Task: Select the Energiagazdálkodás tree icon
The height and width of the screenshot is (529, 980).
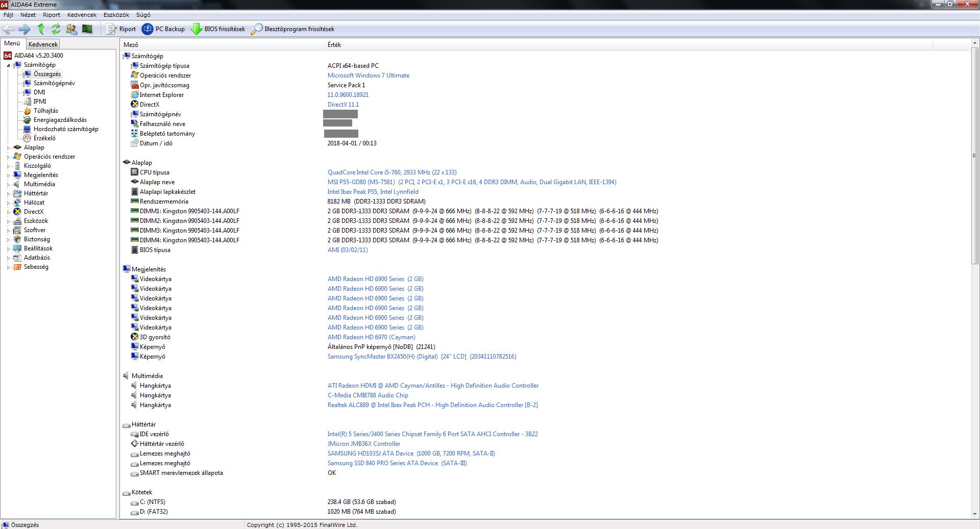Action: 27,120
